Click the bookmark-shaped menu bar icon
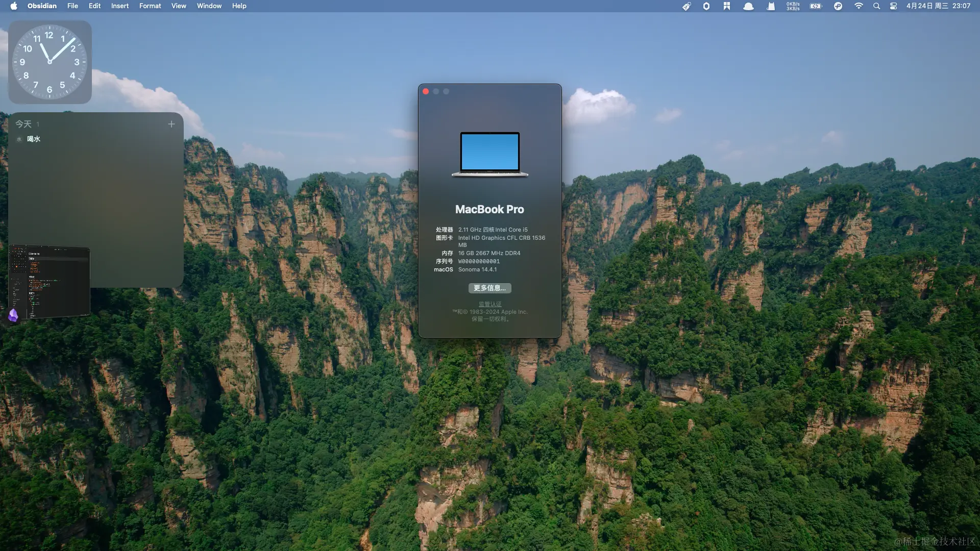This screenshot has height=551, width=980. coord(727,6)
